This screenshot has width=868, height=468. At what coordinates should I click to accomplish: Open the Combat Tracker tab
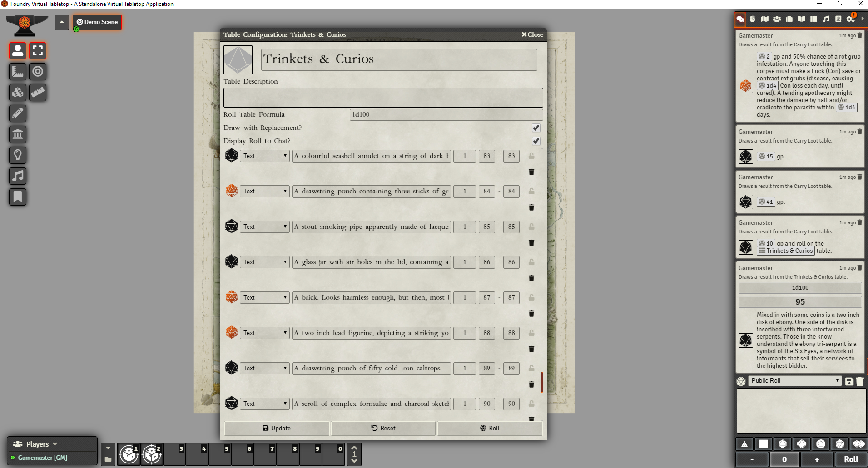tap(752, 19)
